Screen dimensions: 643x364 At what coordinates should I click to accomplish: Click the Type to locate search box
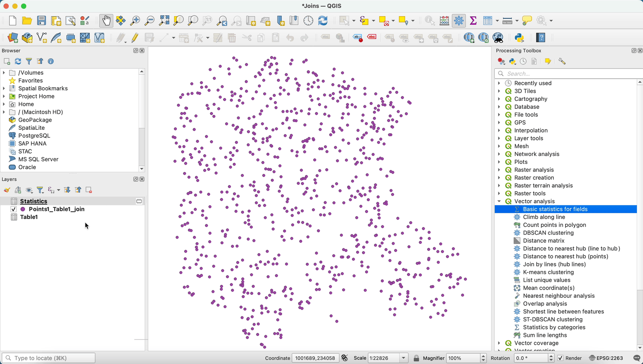coord(49,358)
